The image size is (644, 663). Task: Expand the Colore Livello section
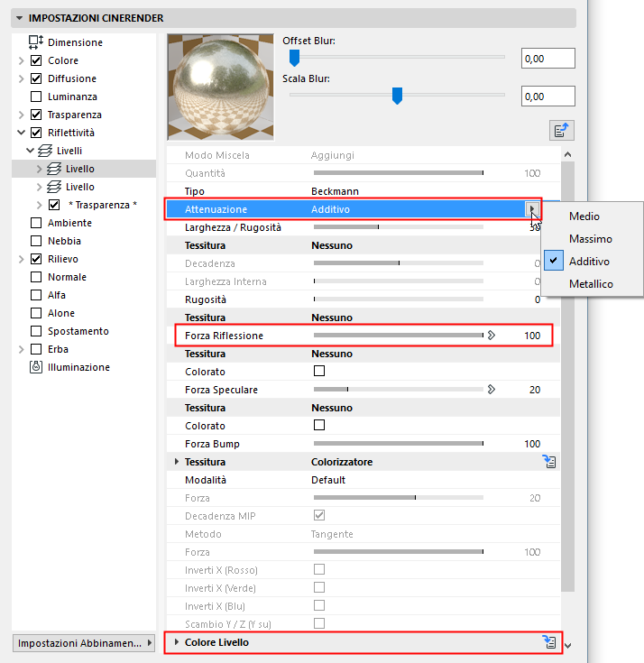[177, 642]
